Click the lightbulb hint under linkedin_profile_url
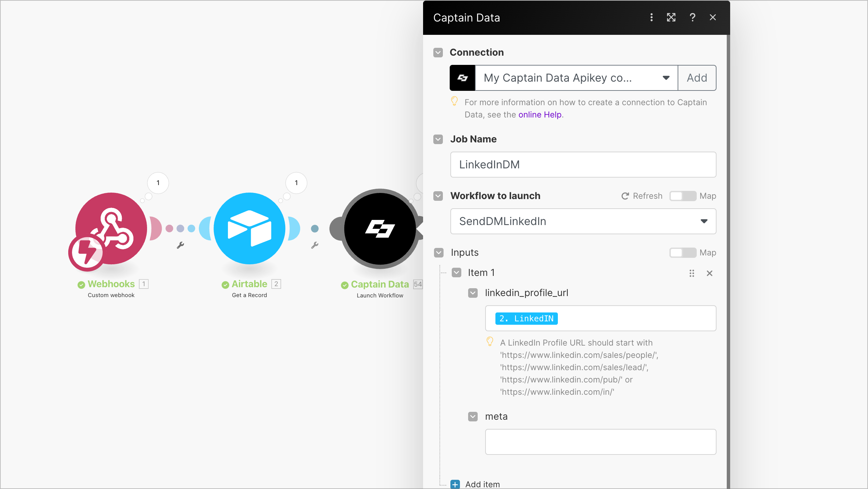The width and height of the screenshot is (868, 489). click(490, 341)
